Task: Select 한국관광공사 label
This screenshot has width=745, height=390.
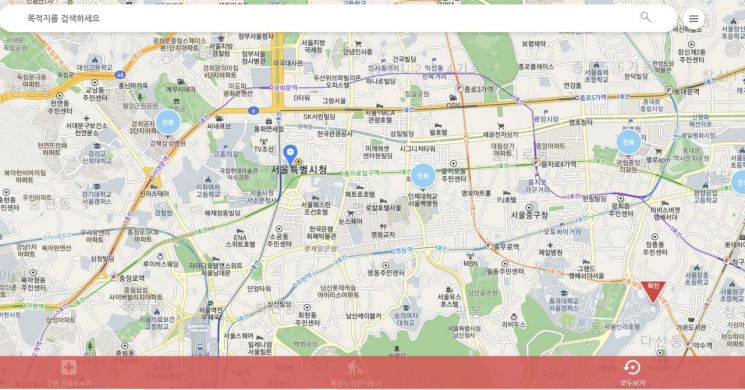Action: [x=334, y=134]
